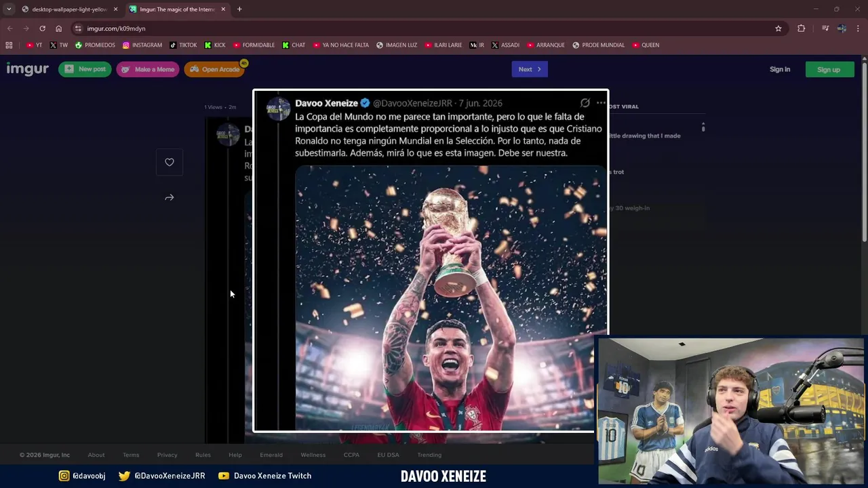The height and width of the screenshot is (488, 868).
Task: Open the IR bookmark
Action: pyautogui.click(x=477, y=45)
